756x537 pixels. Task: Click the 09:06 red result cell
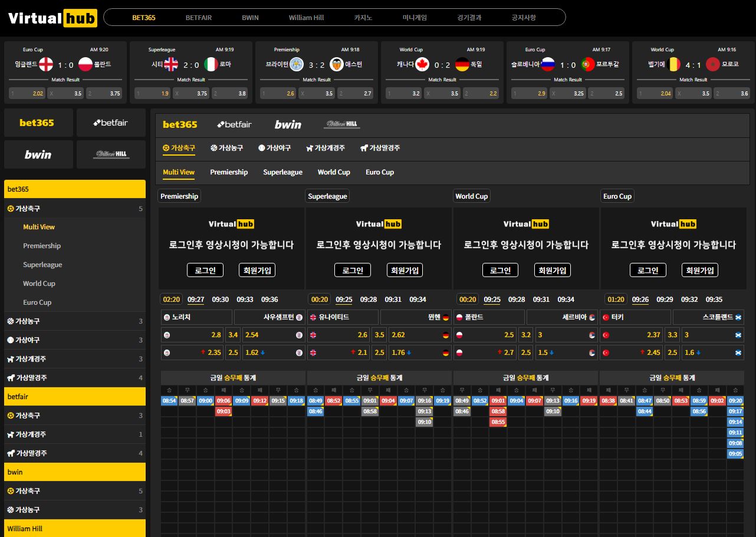[223, 401]
